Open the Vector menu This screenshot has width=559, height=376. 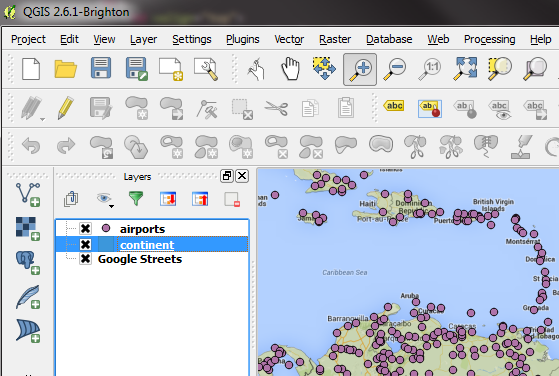click(289, 39)
